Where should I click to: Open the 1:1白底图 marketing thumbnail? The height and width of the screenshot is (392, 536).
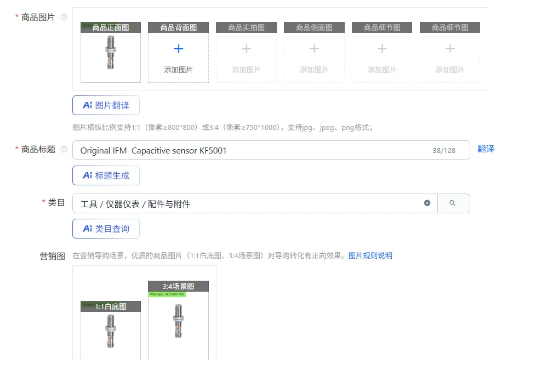pos(110,331)
